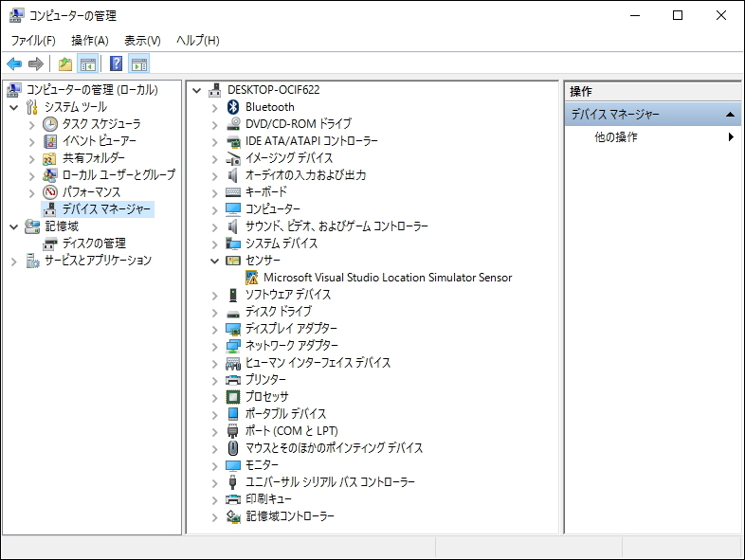The height and width of the screenshot is (560, 745).
Task: Select オーディオの入力および出力 category
Action: (x=305, y=175)
